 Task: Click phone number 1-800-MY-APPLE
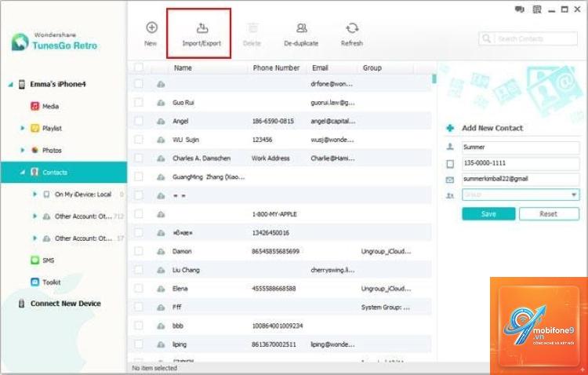coord(274,214)
